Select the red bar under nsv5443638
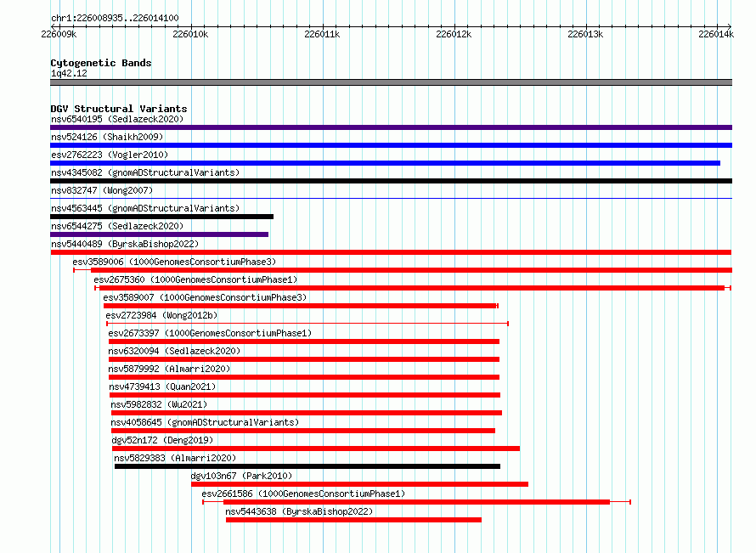756x553 pixels. [x=354, y=520]
